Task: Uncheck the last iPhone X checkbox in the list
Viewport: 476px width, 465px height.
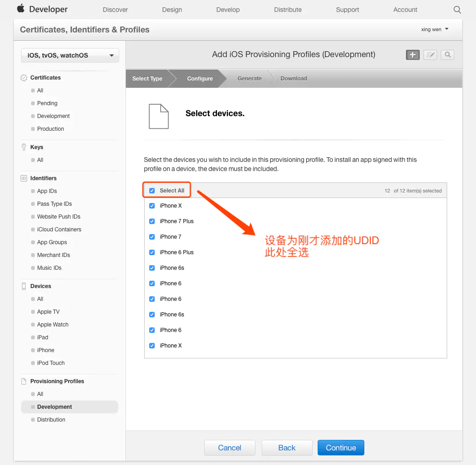Action: [152, 346]
